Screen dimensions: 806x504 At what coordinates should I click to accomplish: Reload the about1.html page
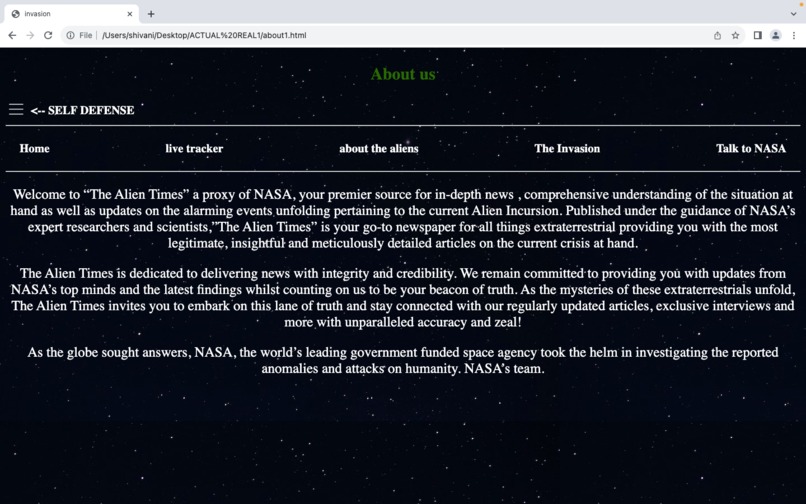point(48,35)
